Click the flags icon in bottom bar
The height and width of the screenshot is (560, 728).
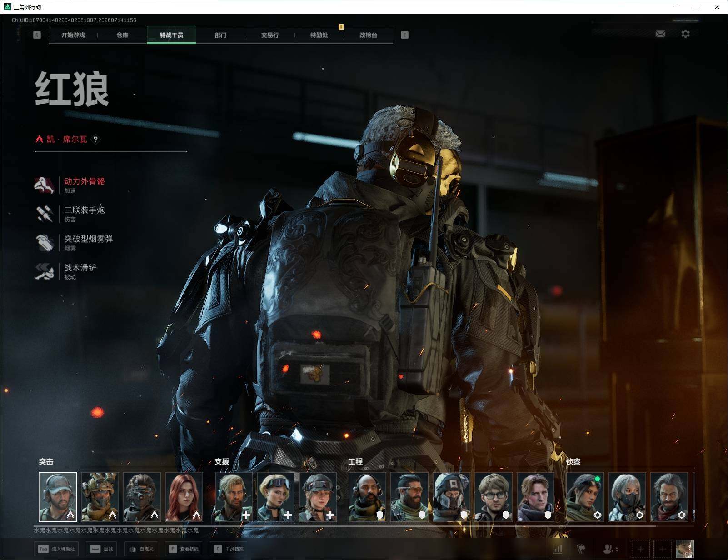581,549
